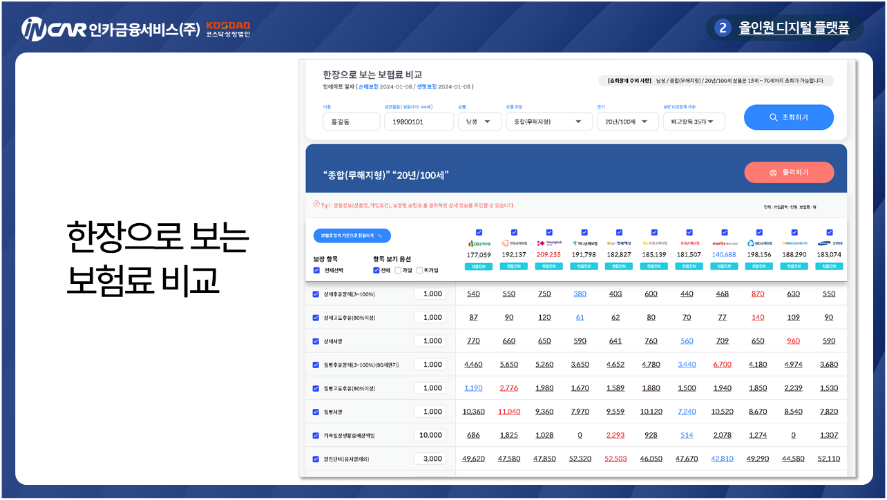Click the blue value 61 in 상해고도후유 row

click(580, 318)
